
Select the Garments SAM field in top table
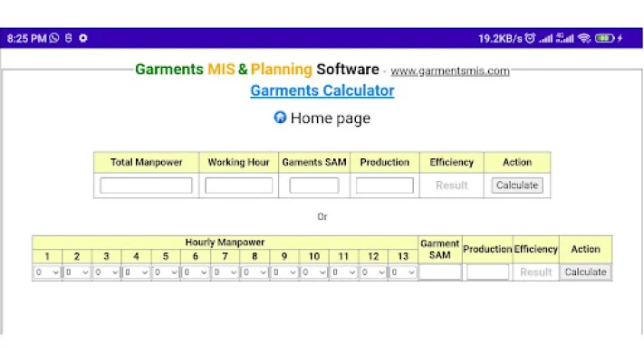pyautogui.click(x=314, y=186)
